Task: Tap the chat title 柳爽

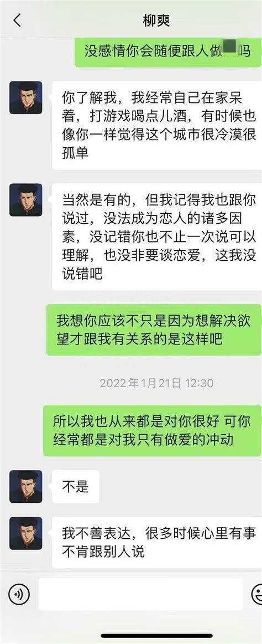Action: point(156,20)
